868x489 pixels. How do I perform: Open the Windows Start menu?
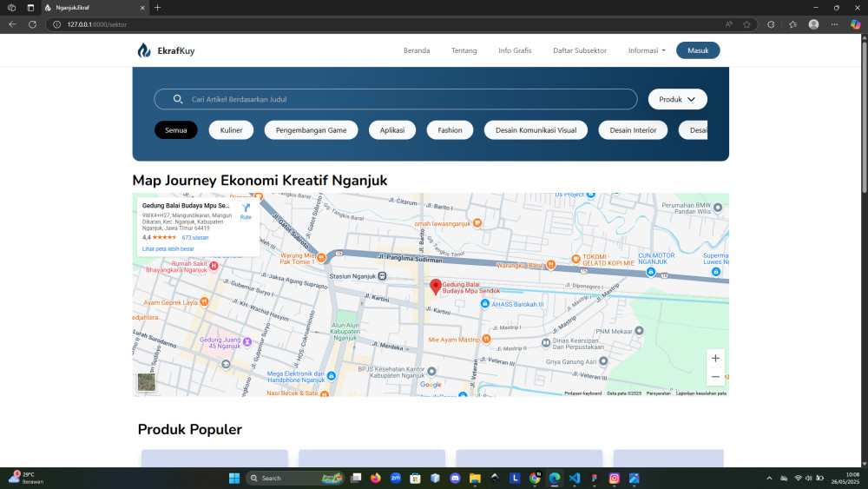click(x=234, y=478)
